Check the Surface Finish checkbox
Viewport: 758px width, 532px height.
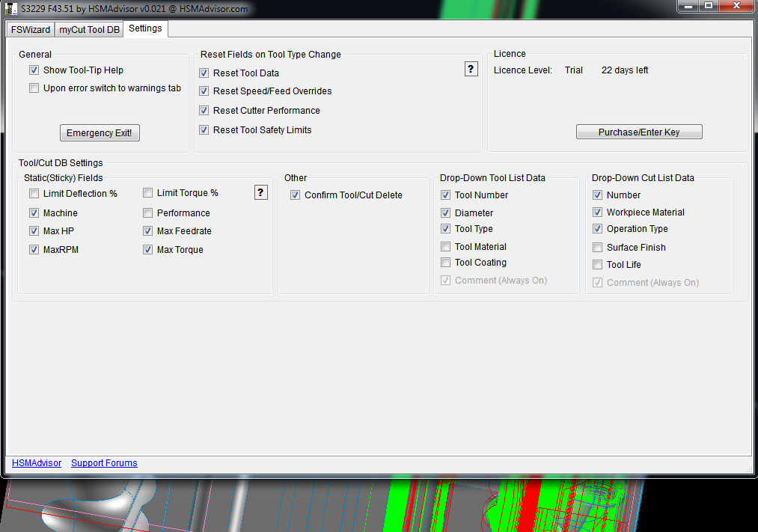click(598, 248)
